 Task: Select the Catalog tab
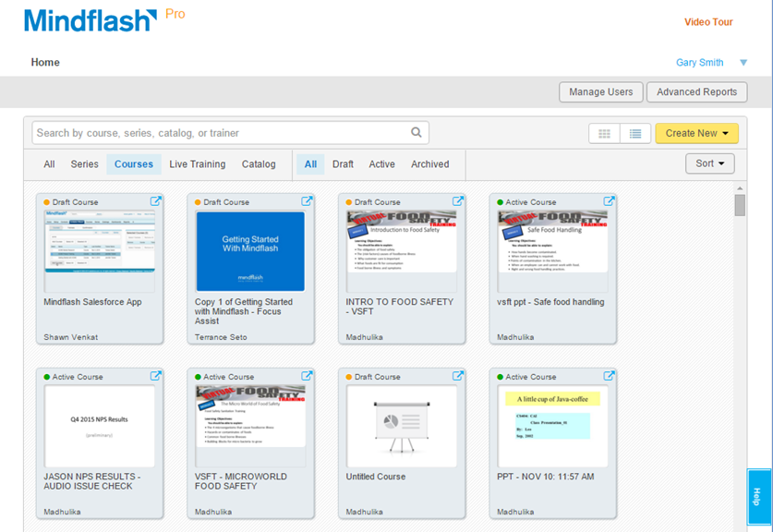pyautogui.click(x=259, y=164)
